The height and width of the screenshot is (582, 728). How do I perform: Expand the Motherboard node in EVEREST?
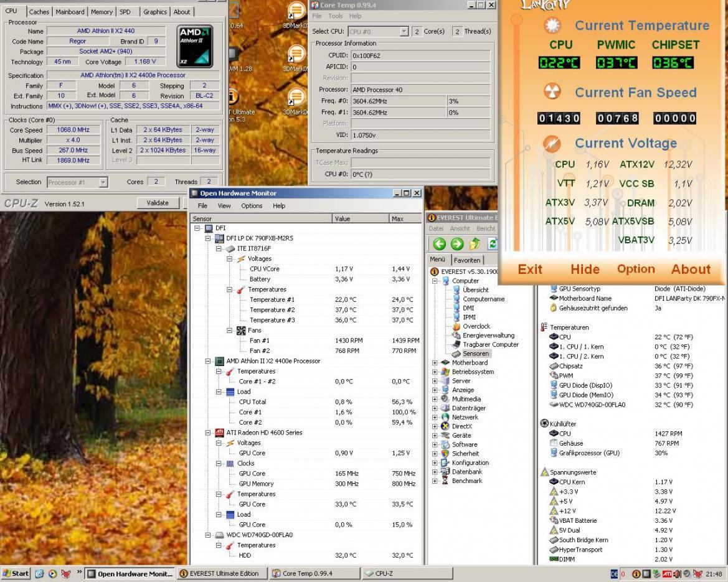(435, 363)
